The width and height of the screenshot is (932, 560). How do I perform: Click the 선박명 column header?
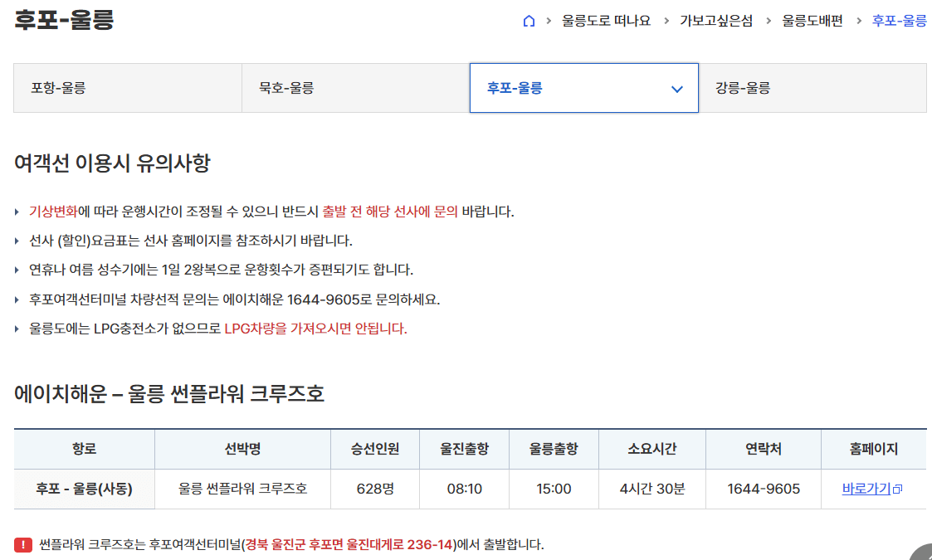(242, 450)
